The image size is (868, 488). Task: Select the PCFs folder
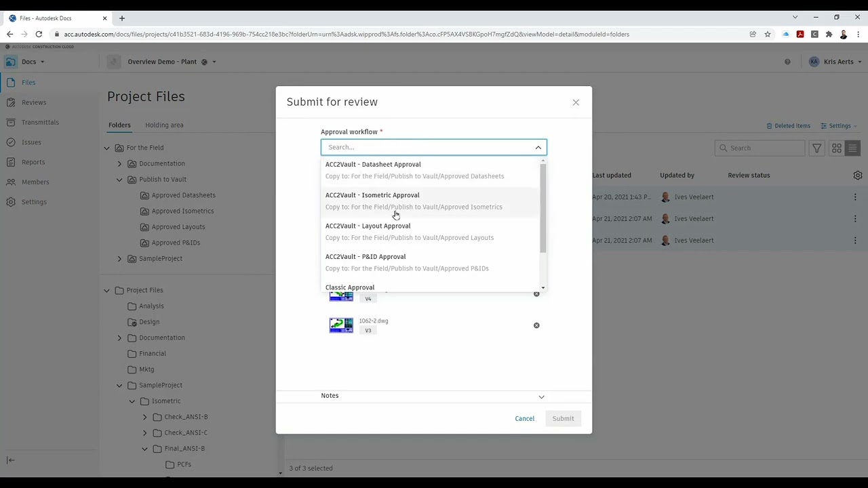pyautogui.click(x=183, y=465)
